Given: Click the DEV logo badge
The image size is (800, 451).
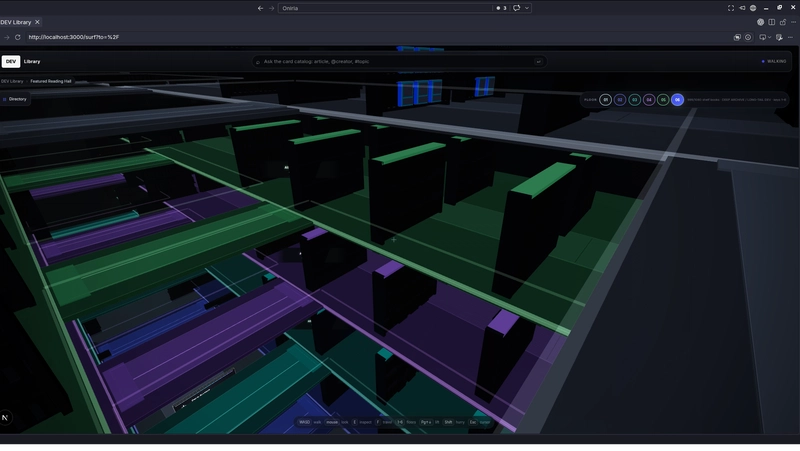Looking at the screenshot, I should click(11, 61).
